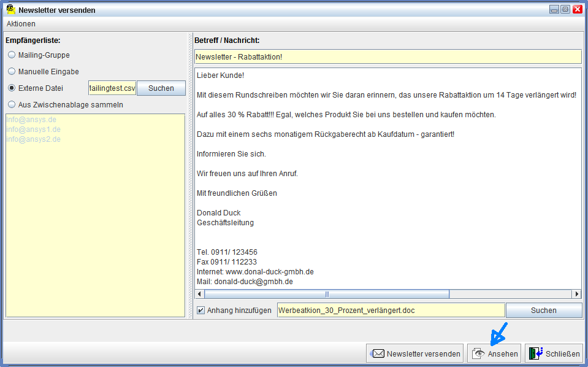Click the horizontal scrollbar thumb of message
Viewport: 588px width, 367px height.
(327, 294)
